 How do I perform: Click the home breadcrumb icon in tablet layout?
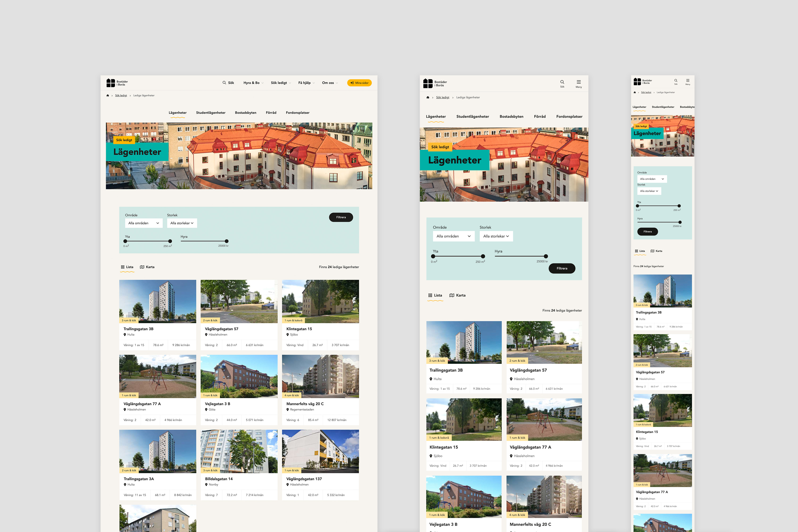[428, 98]
